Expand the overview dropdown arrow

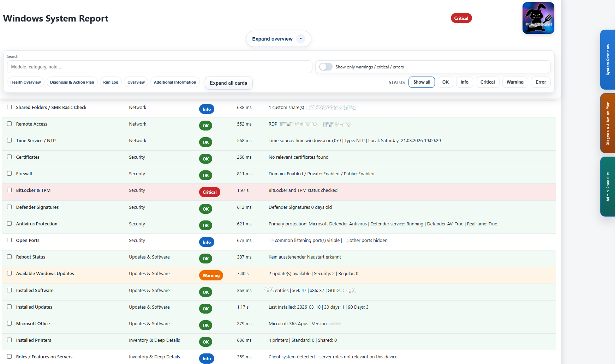(301, 39)
